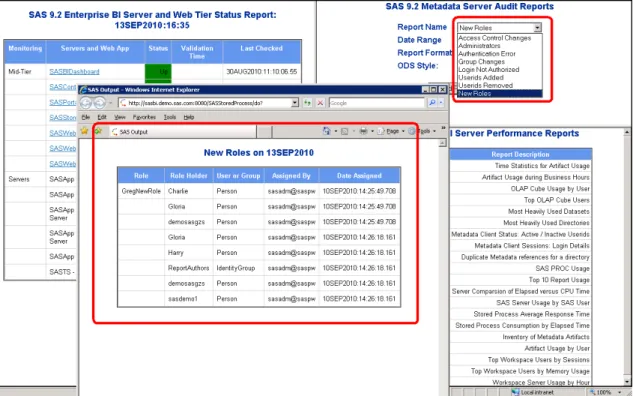Screen dimensions: 633x396
Task: Click the performance reports scroll up arrow
Action: 627,132
